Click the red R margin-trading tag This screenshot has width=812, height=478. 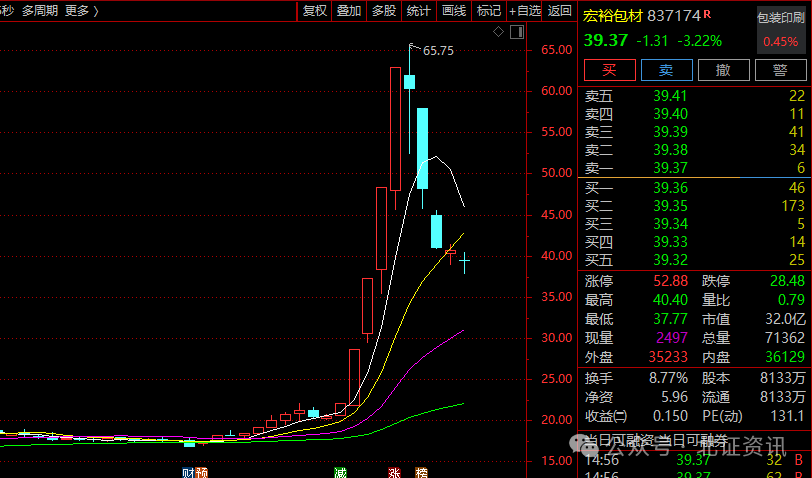707,14
